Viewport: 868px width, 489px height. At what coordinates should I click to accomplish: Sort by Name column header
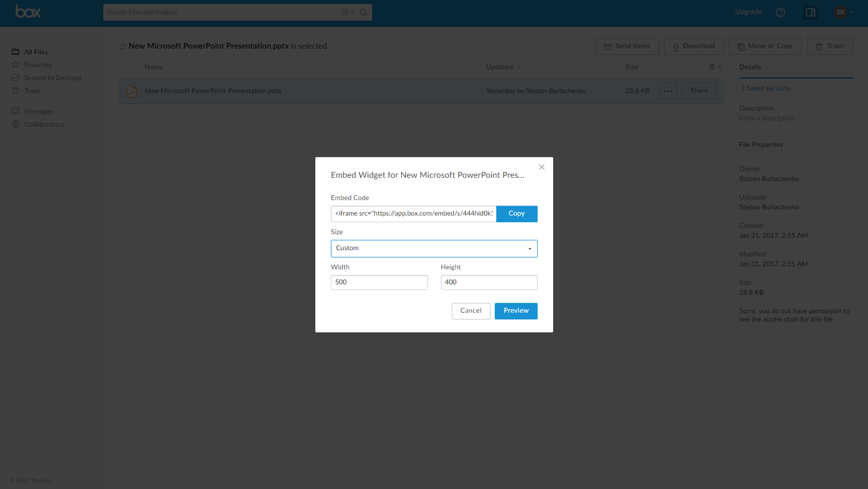coord(154,67)
